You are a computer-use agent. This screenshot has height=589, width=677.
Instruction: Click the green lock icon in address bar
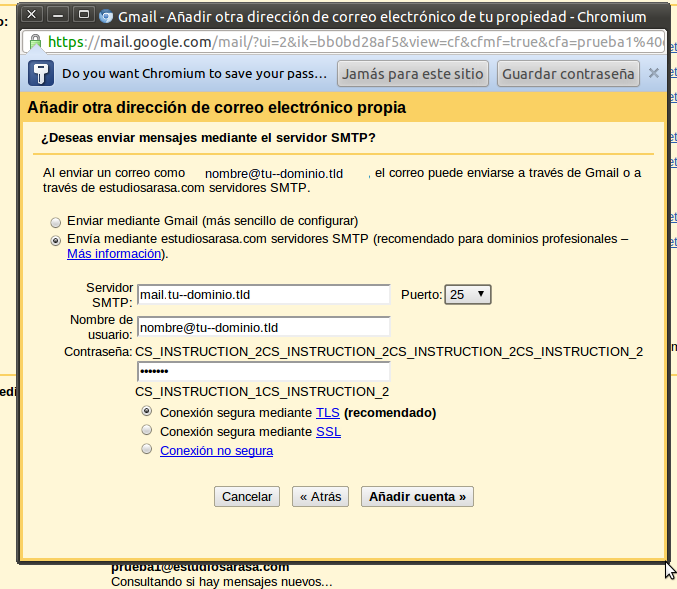(x=35, y=43)
